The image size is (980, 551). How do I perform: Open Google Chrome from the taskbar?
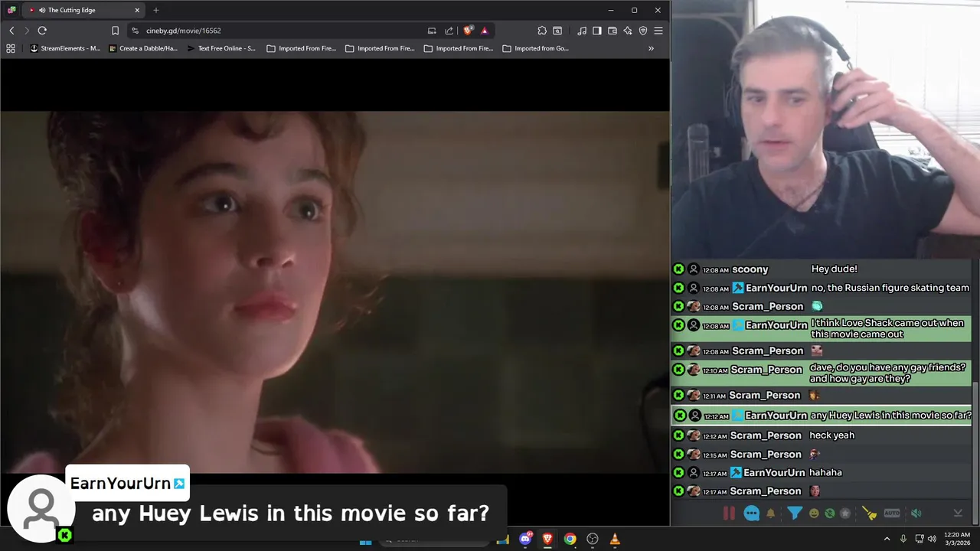pos(570,539)
